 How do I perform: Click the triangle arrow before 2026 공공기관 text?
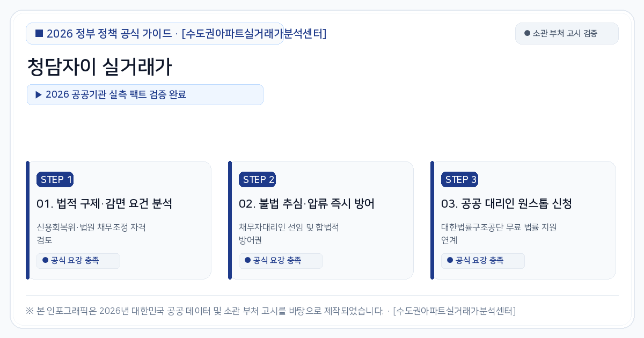(39, 94)
